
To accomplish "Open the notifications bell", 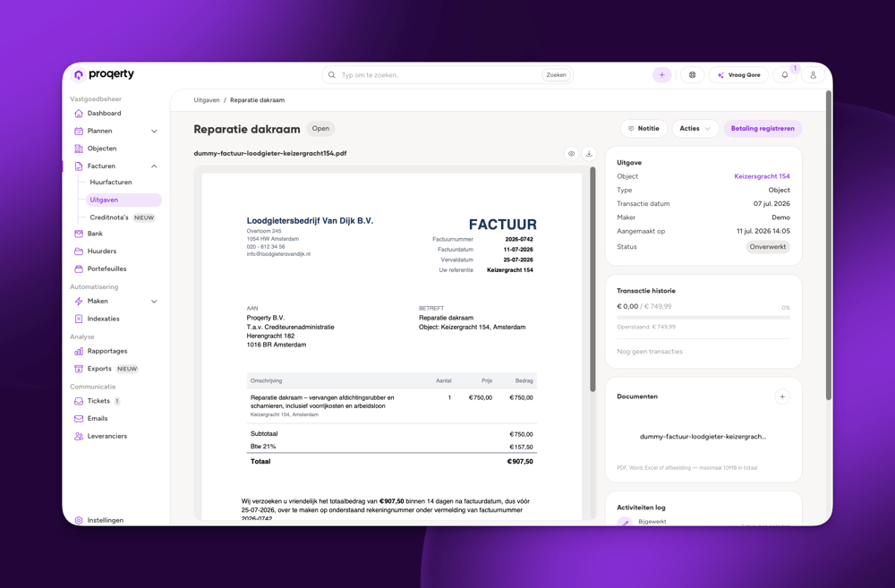I will click(785, 75).
